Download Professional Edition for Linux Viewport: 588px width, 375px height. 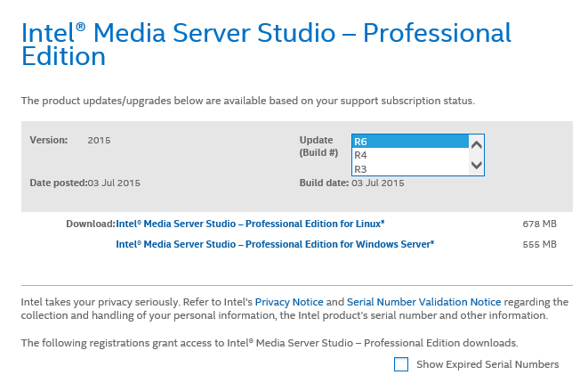[x=250, y=224]
